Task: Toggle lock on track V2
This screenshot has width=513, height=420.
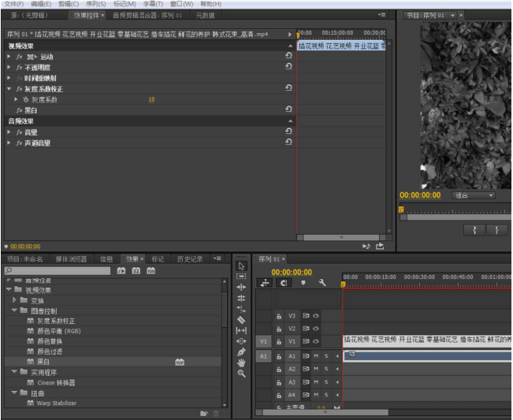Action: [279, 329]
